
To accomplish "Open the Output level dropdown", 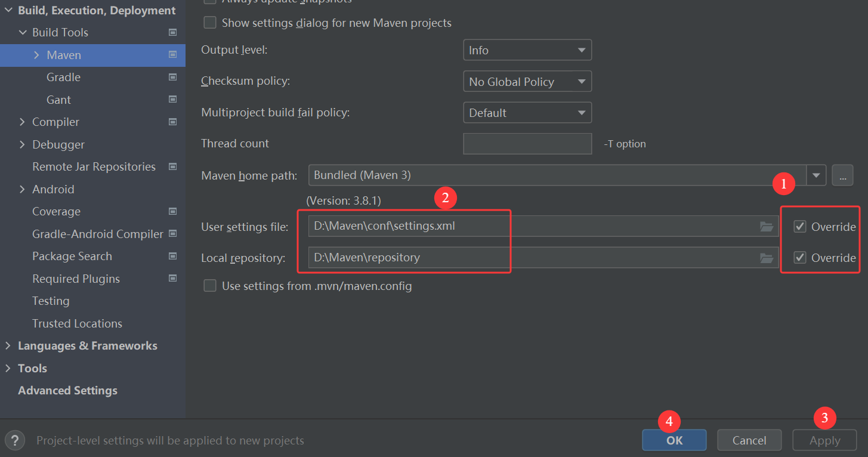I will (527, 50).
